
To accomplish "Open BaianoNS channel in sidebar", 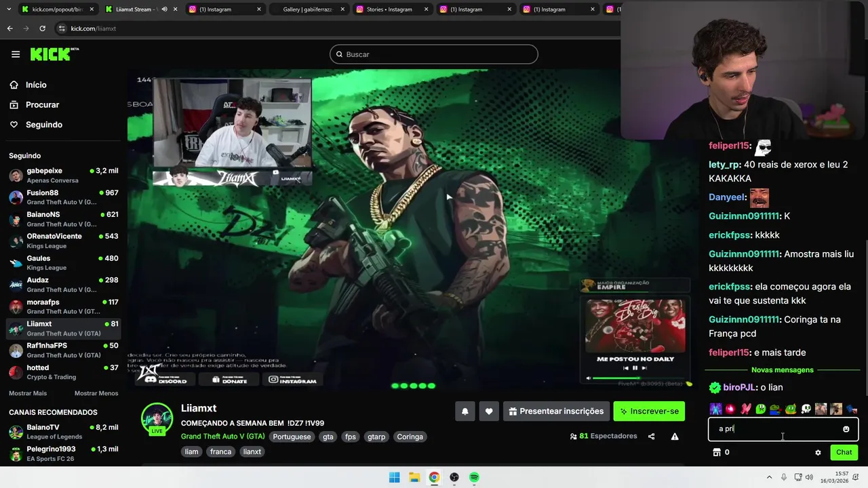I will [x=64, y=219].
